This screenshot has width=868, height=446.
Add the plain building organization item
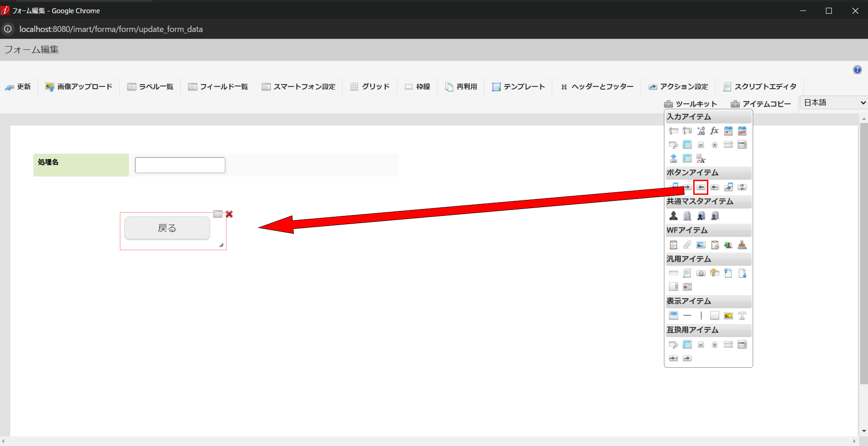(687, 216)
